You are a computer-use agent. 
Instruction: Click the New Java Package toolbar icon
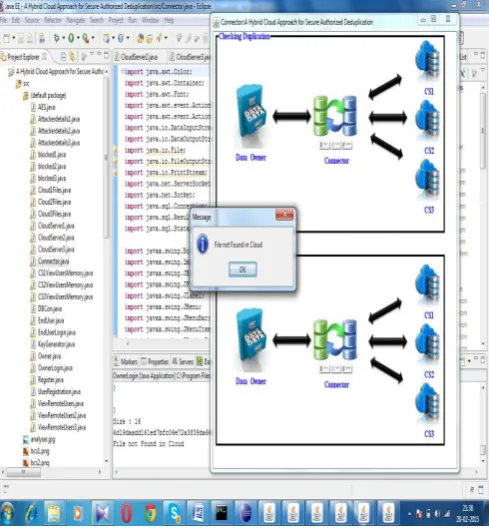click(x=106, y=38)
